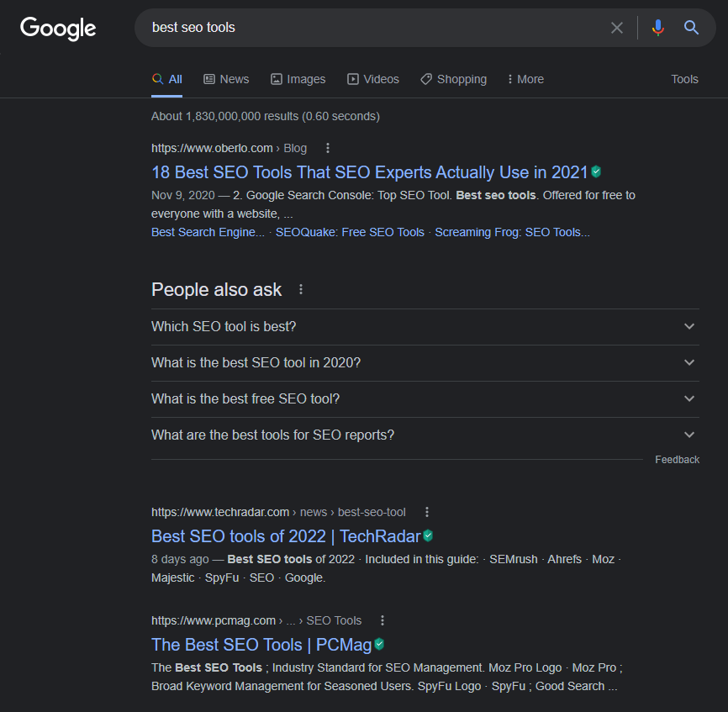Open the three-dot menu next to techradar.com result

[x=427, y=512]
